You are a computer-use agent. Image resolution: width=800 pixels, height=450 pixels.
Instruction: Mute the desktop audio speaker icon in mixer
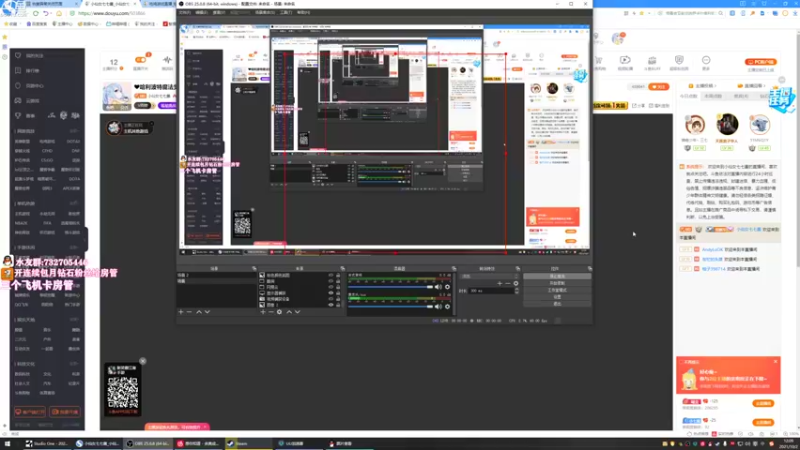(x=438, y=287)
